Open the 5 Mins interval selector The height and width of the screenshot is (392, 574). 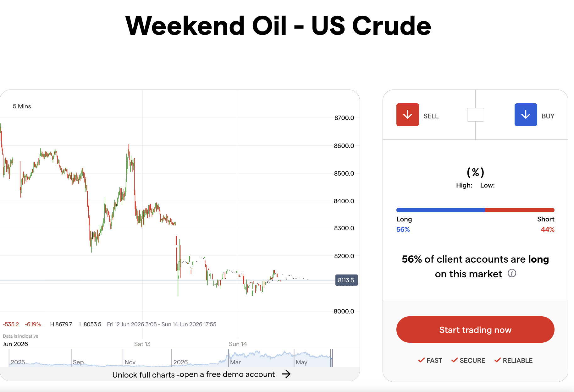[22, 106]
